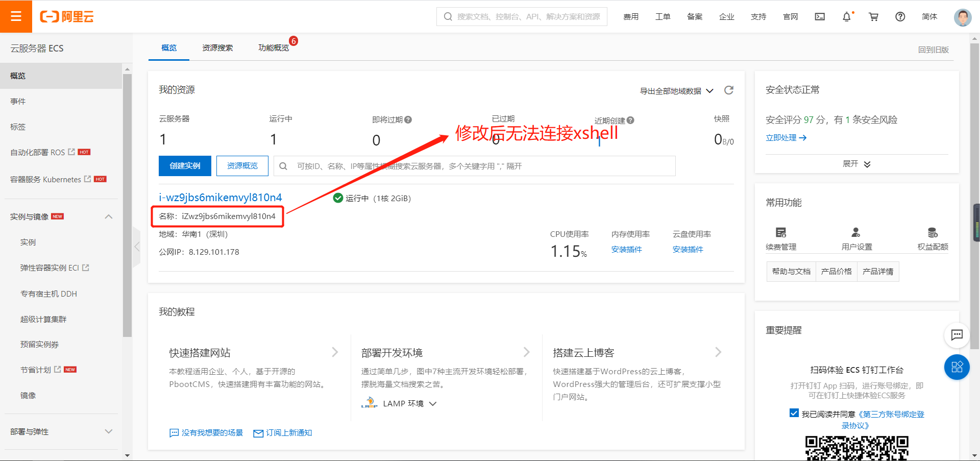The height and width of the screenshot is (461, 980).
Task: Open the 产品详情 button
Action: coord(878,272)
